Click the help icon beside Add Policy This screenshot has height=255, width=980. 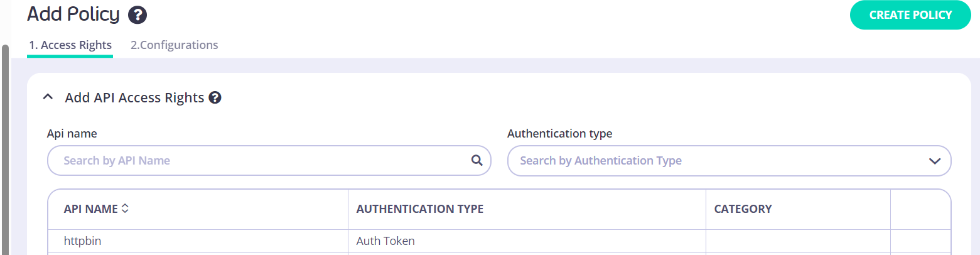click(137, 15)
